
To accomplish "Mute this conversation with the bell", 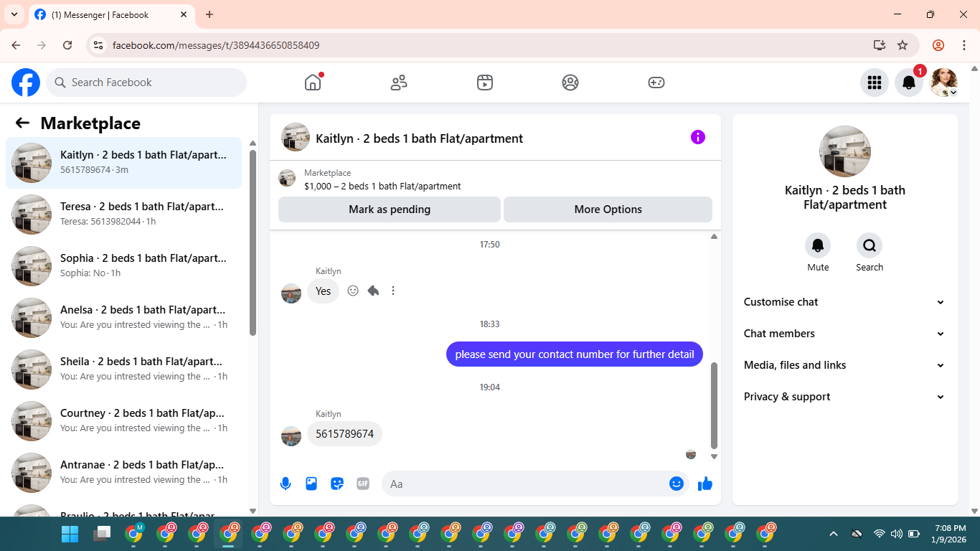I will 818,246.
